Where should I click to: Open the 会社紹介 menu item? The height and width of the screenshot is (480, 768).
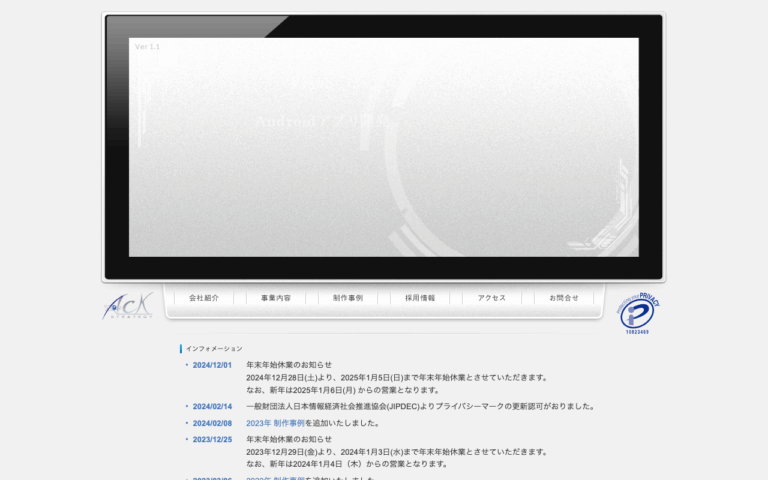tap(204, 298)
